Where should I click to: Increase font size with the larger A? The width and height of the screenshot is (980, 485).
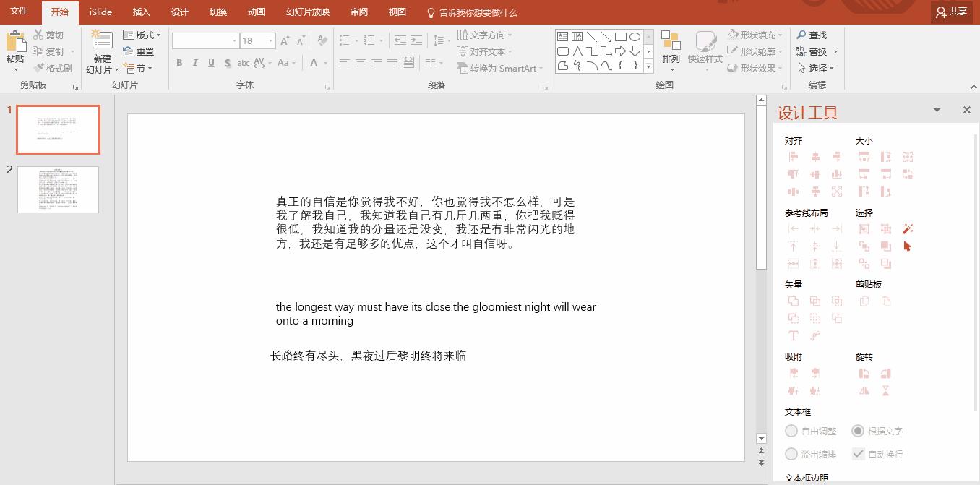click(285, 40)
